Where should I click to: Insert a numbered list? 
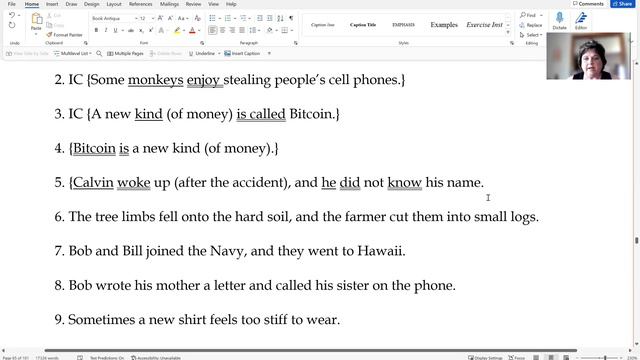(x=227, y=18)
